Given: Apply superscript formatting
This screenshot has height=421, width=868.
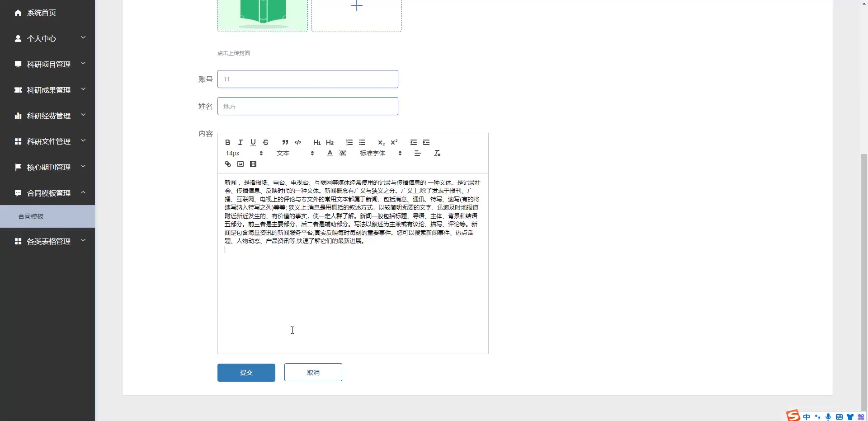Looking at the screenshot, I should click(x=394, y=142).
